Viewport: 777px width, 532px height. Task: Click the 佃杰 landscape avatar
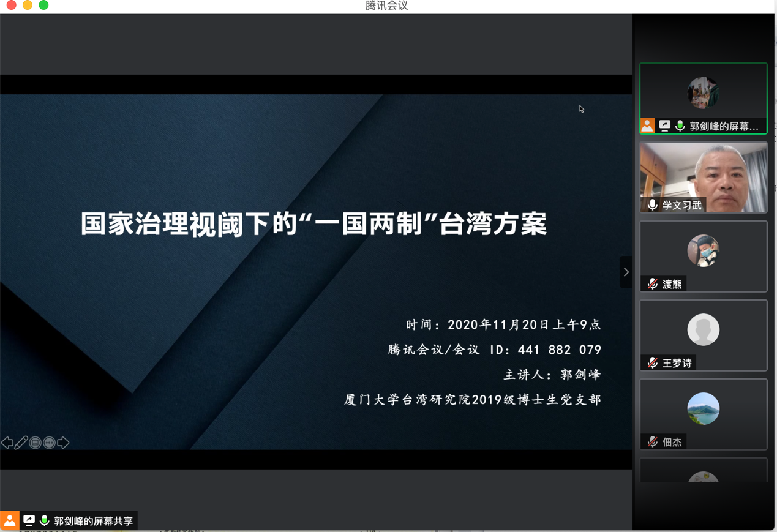(x=703, y=408)
